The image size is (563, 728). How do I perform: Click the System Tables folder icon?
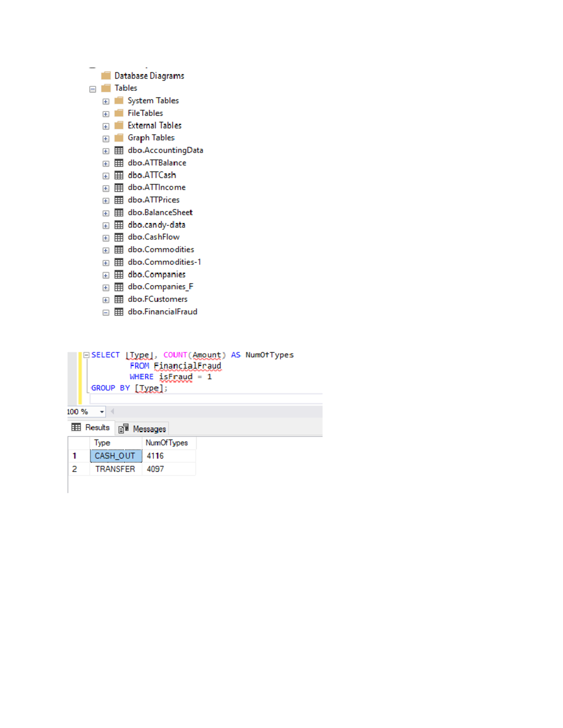(119, 101)
